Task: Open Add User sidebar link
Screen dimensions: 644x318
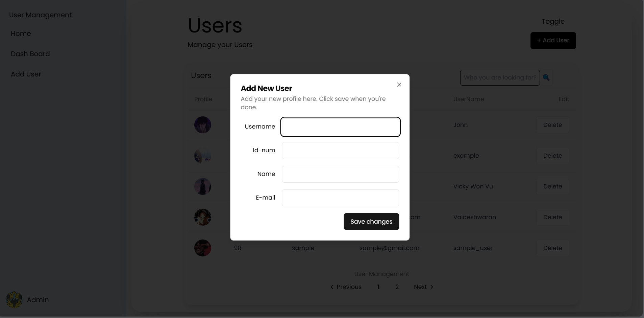Action: 26,74
